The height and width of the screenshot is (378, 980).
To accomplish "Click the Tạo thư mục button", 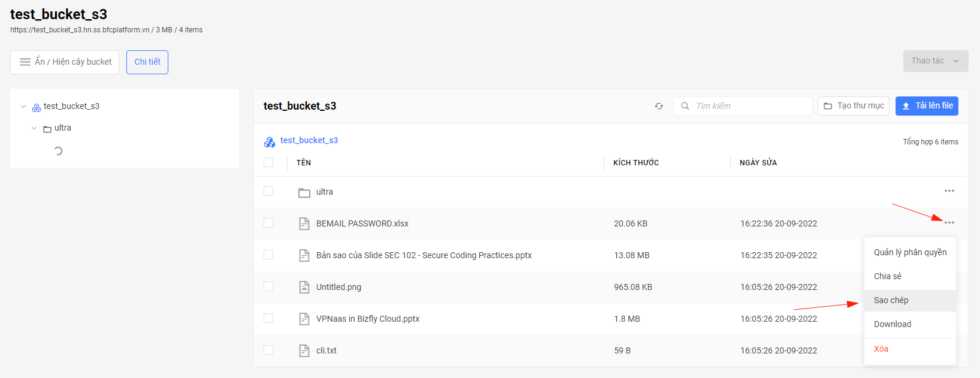I will [x=854, y=106].
